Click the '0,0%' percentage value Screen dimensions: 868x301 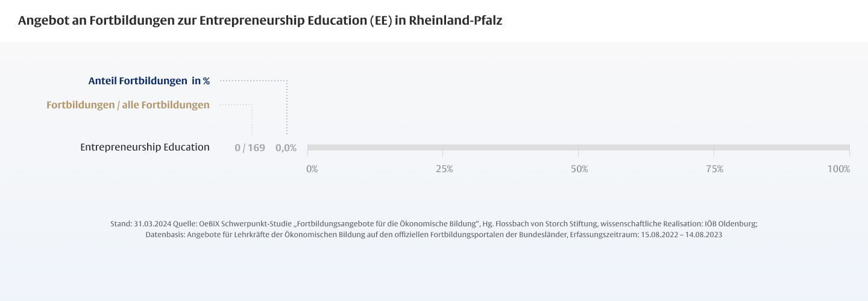point(286,147)
